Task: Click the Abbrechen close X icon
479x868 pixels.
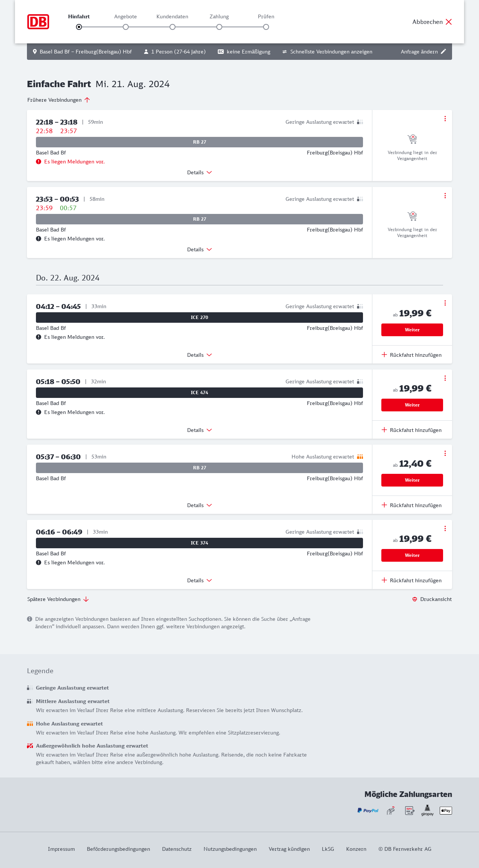Action: (449, 22)
